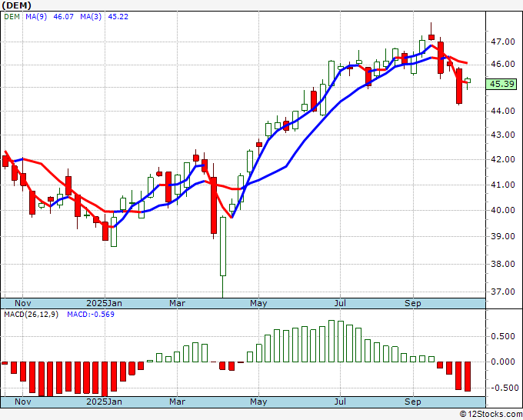Click Jul on the price chart date axis
Screen dimensions: 523x420
(x=340, y=303)
